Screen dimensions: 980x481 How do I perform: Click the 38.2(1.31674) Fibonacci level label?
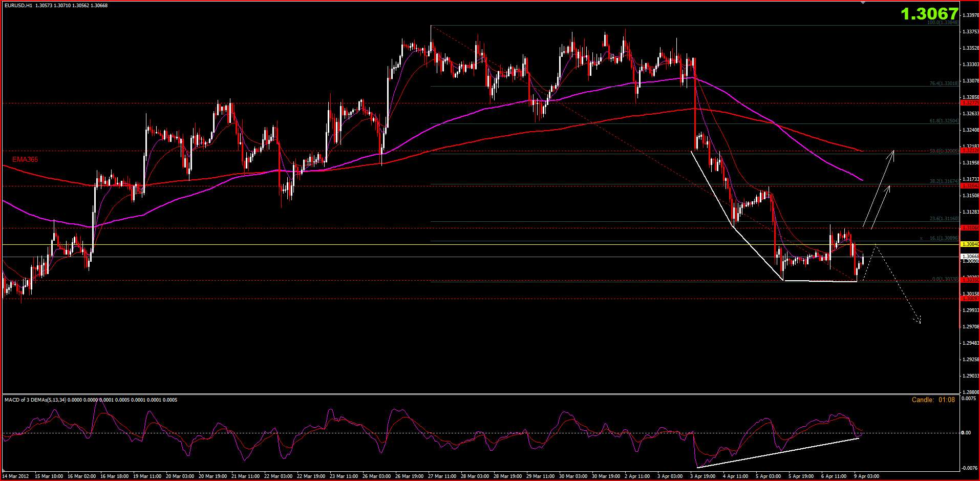pyautogui.click(x=944, y=181)
